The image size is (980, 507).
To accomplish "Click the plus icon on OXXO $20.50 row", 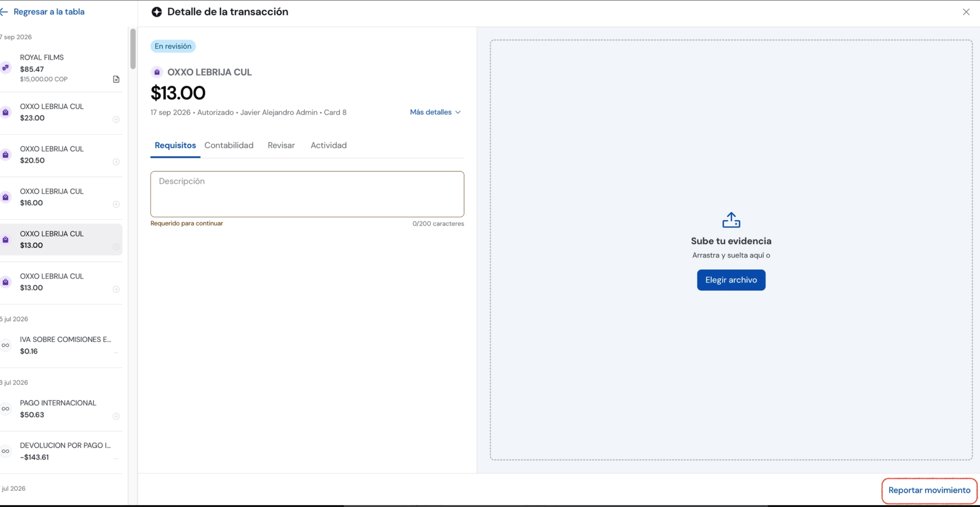I will tap(116, 162).
